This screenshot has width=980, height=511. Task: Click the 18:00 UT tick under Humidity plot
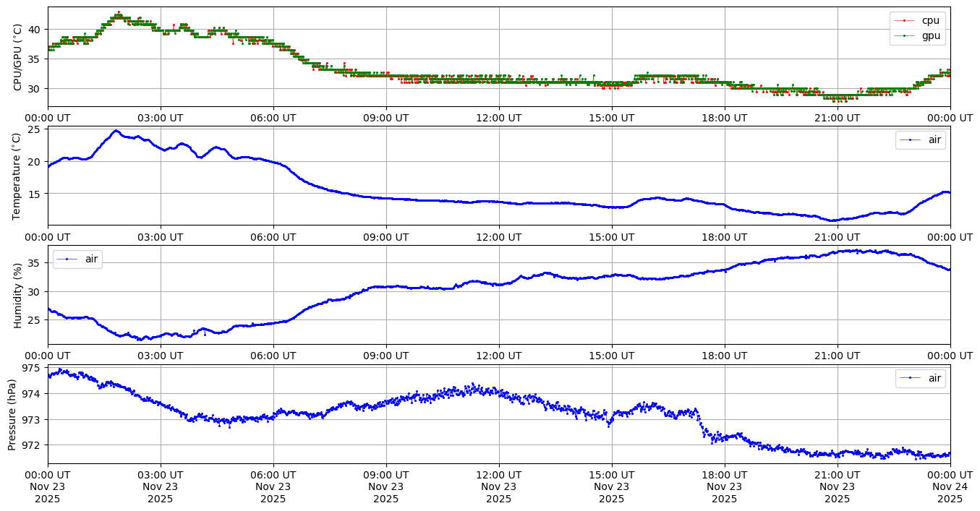[x=724, y=355]
